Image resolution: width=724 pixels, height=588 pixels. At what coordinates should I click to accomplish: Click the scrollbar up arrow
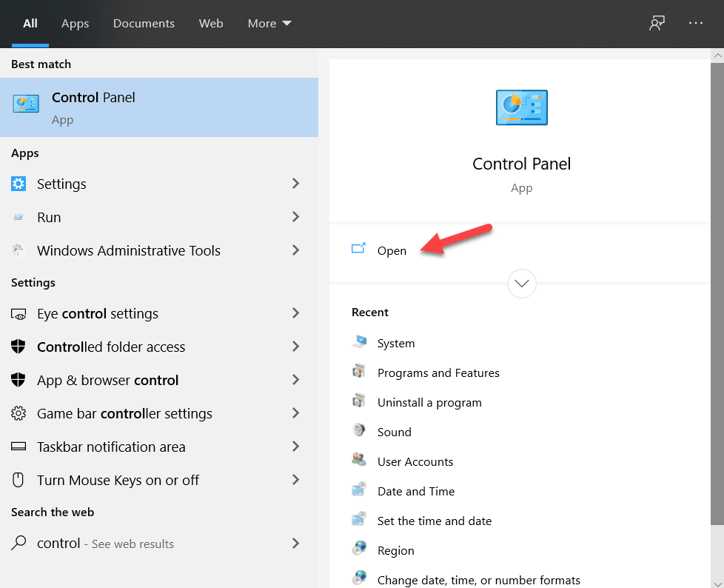point(717,56)
